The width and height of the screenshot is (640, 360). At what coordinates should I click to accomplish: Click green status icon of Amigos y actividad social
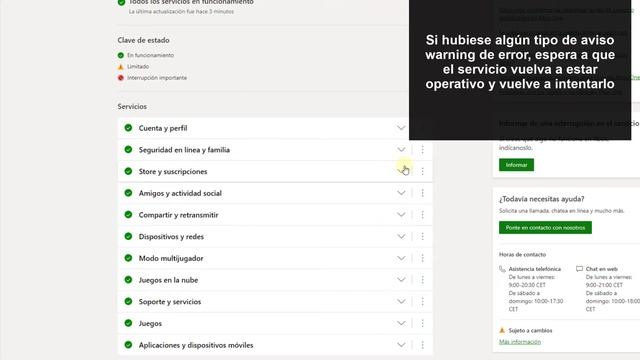[x=128, y=193]
